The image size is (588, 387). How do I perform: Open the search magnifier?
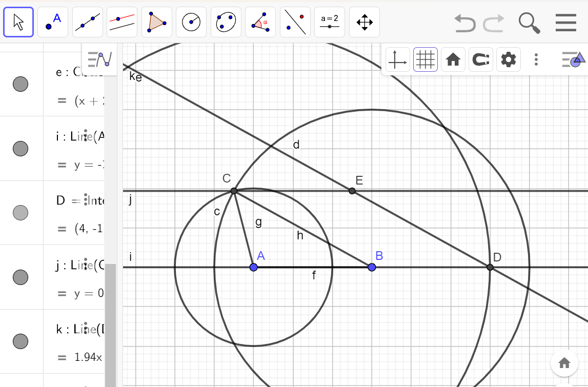(529, 23)
